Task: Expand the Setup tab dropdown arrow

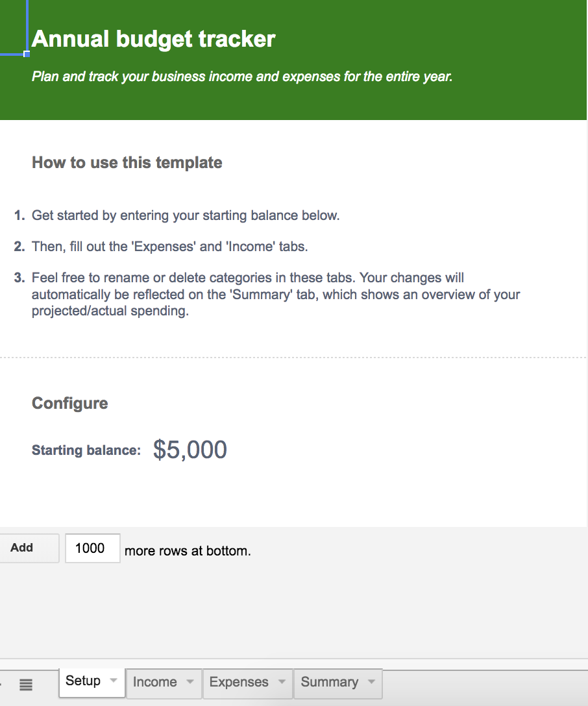Action: 114,681
